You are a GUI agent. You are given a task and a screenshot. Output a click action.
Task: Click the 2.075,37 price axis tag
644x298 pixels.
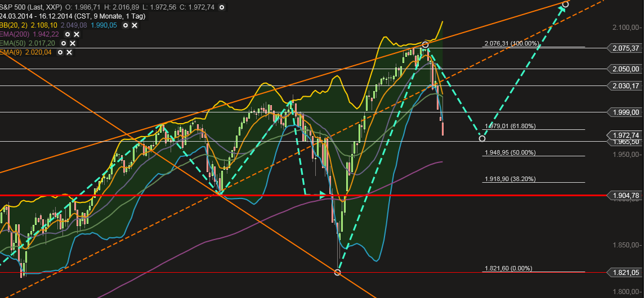pyautogui.click(x=624, y=48)
